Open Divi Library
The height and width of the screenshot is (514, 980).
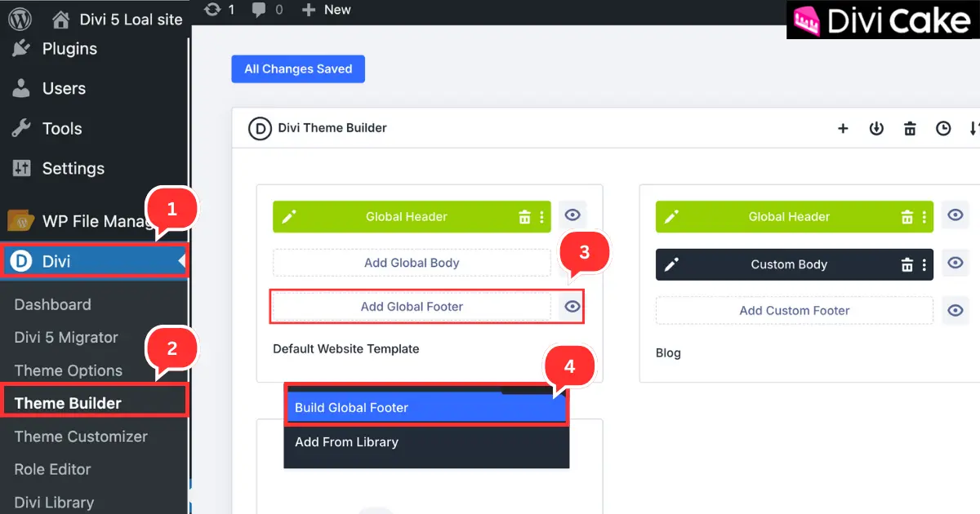click(54, 503)
